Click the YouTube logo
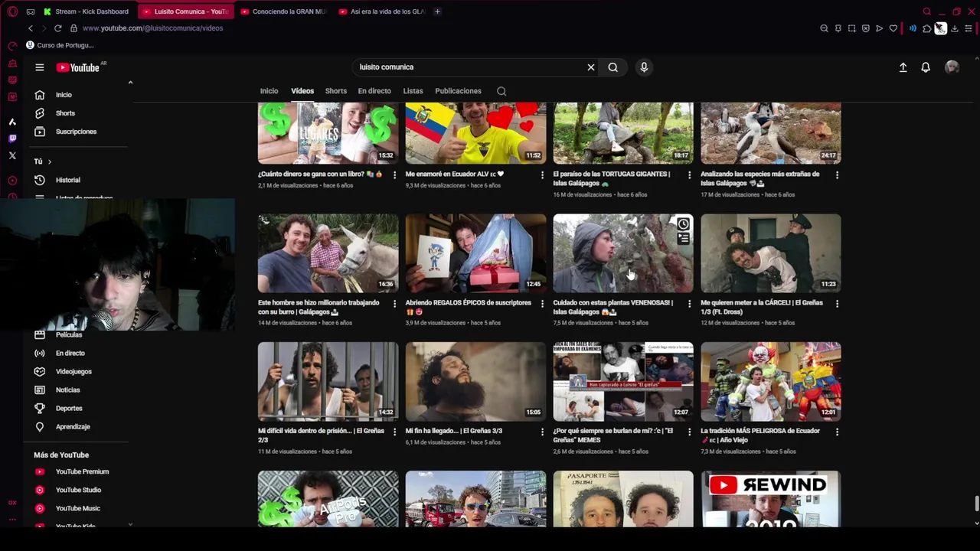Image resolution: width=980 pixels, height=551 pixels. (x=77, y=67)
